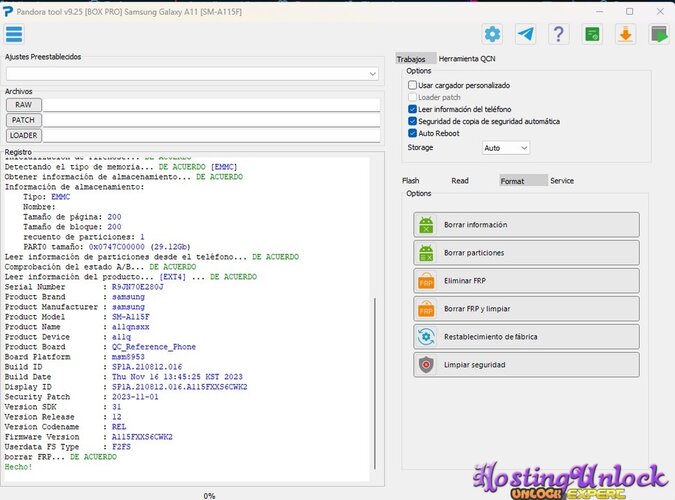This screenshot has width=675, height=500.
Task: Open settings gear icon
Action: (492, 34)
